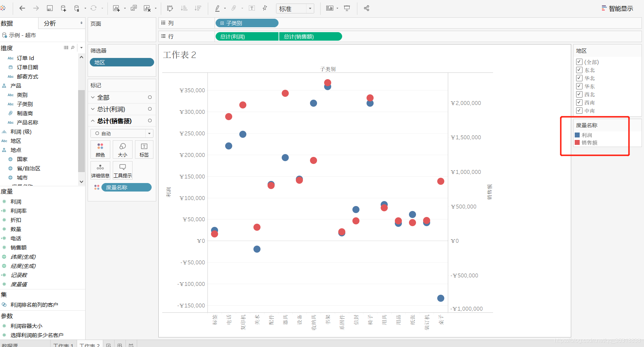
Task: Click the undo back arrow
Action: tap(22, 8)
